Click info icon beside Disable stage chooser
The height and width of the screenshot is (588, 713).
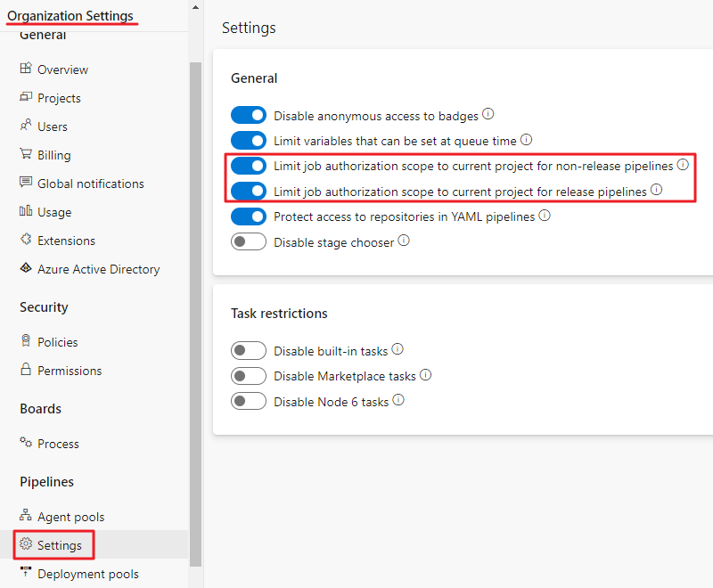tap(404, 241)
